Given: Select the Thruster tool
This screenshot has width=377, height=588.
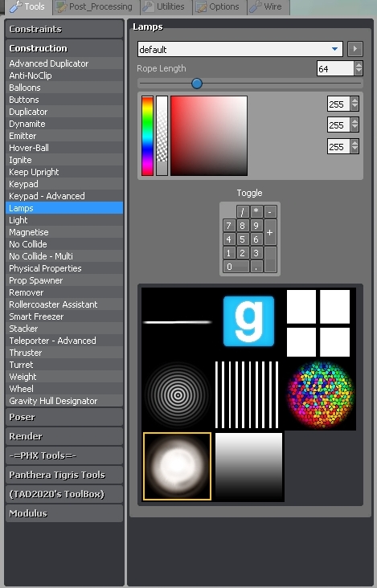Looking at the screenshot, I should 64,353.
